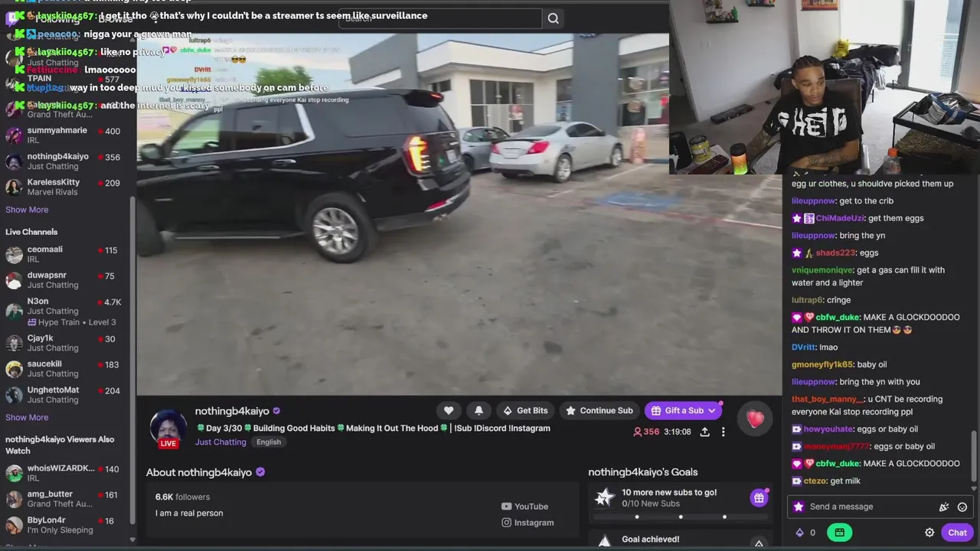
Task: Show more Live Channels
Action: pyautogui.click(x=27, y=417)
